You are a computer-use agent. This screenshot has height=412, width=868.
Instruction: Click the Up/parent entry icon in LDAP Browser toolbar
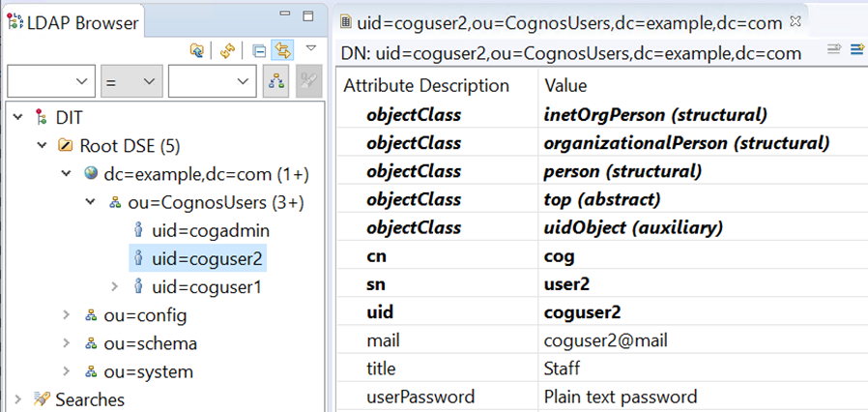[196, 50]
